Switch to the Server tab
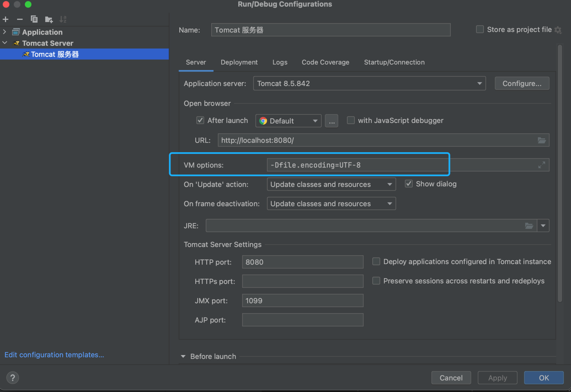571x392 pixels. [x=196, y=62]
